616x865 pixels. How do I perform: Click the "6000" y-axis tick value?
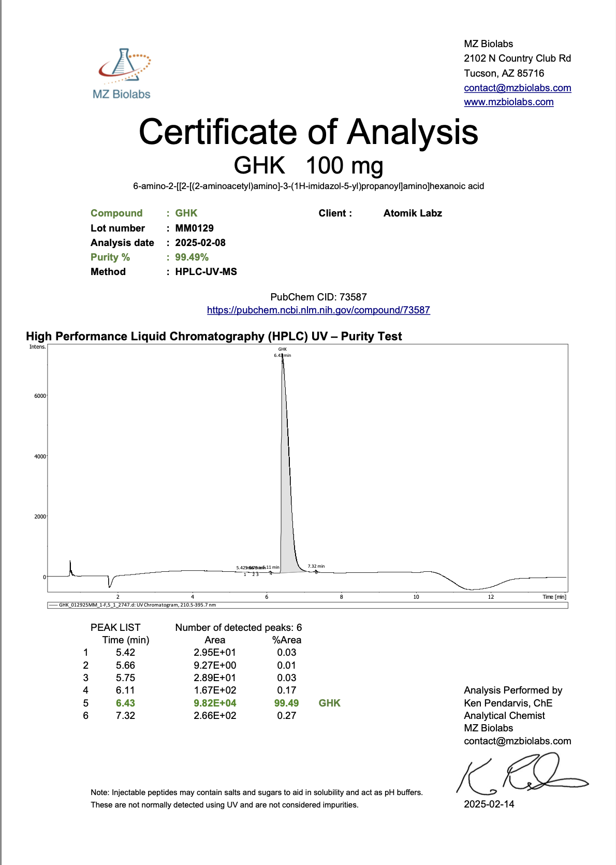pyautogui.click(x=40, y=396)
